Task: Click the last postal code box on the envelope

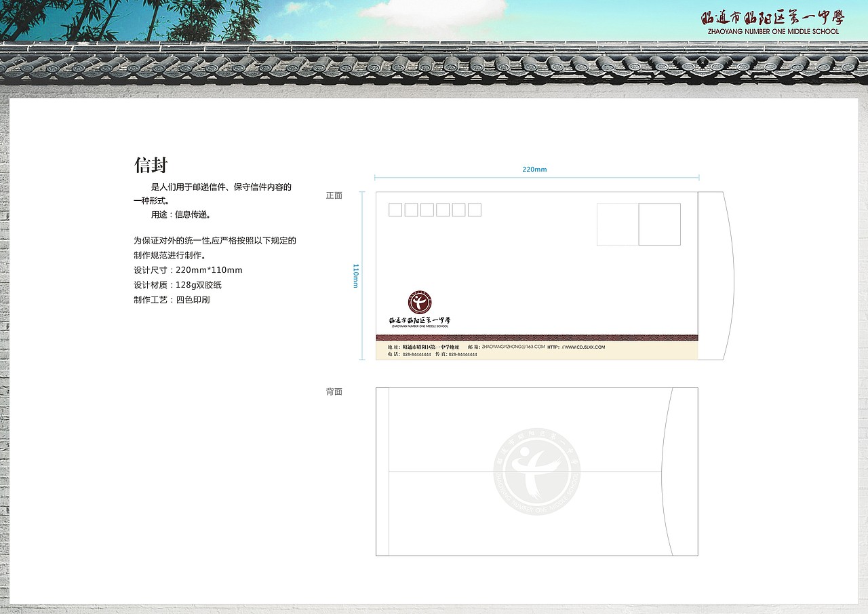Action: (x=476, y=210)
